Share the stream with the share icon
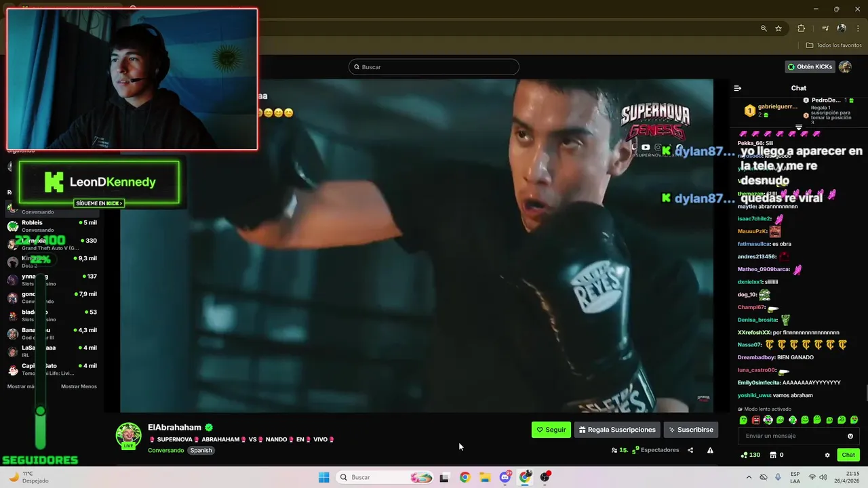This screenshot has height=488, width=868. (x=690, y=450)
